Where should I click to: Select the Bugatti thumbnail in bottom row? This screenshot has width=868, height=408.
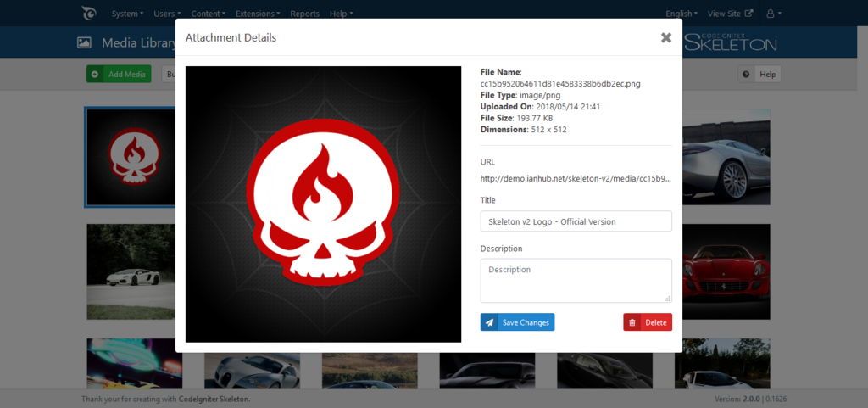point(252,371)
